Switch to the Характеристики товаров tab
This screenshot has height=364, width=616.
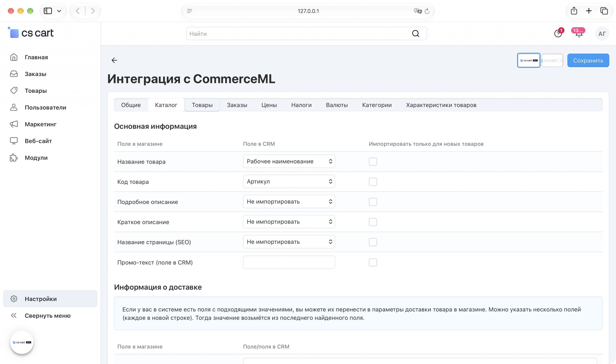click(x=441, y=105)
